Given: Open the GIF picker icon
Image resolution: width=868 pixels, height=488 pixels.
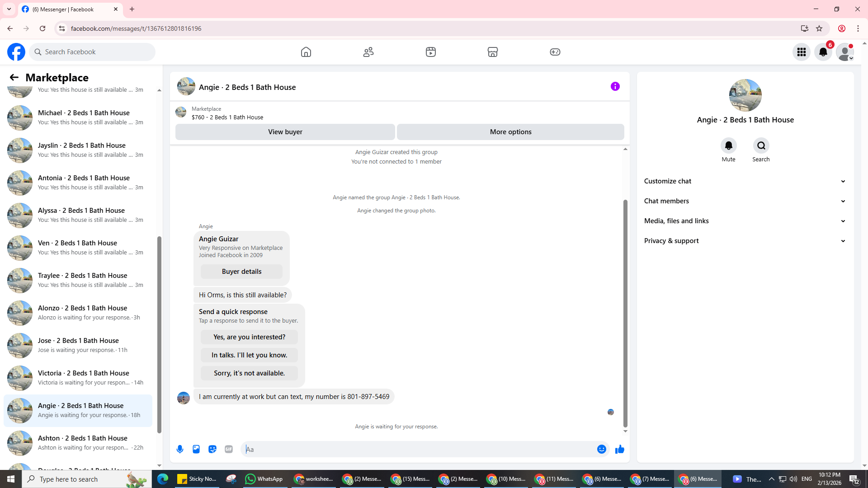Looking at the screenshot, I should 229,449.
